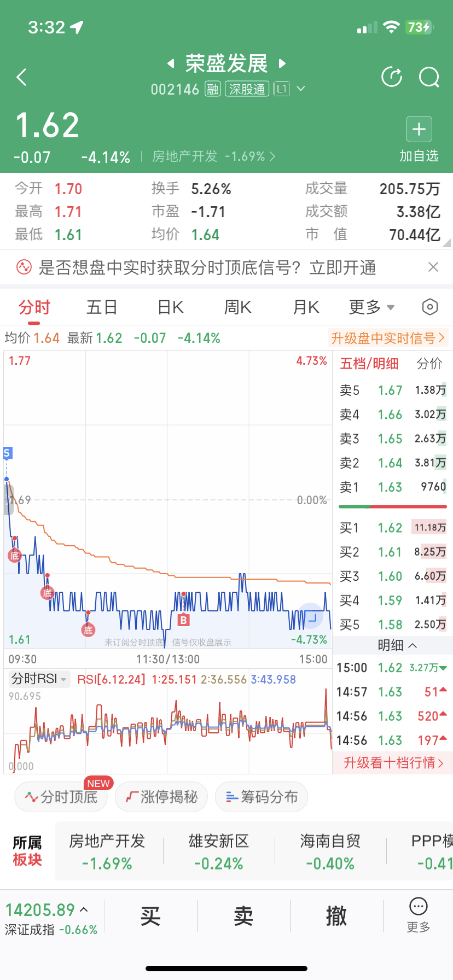
Task: Tap the bottom 底 signal marker on chart
Action: click(88, 630)
